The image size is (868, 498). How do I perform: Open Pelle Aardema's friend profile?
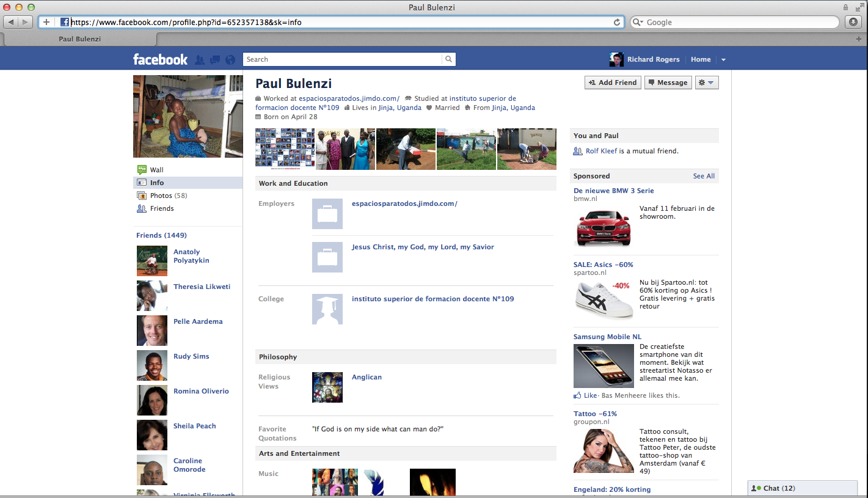coord(198,321)
